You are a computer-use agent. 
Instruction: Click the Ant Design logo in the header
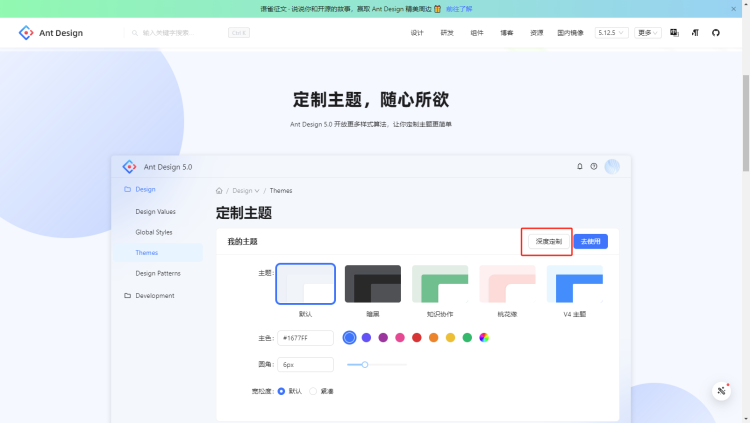pos(26,33)
